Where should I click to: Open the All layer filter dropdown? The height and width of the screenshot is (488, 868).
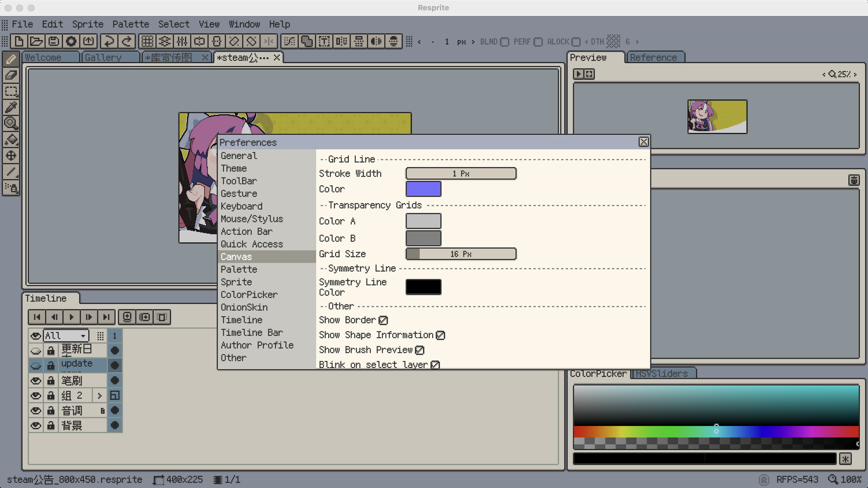(x=66, y=336)
